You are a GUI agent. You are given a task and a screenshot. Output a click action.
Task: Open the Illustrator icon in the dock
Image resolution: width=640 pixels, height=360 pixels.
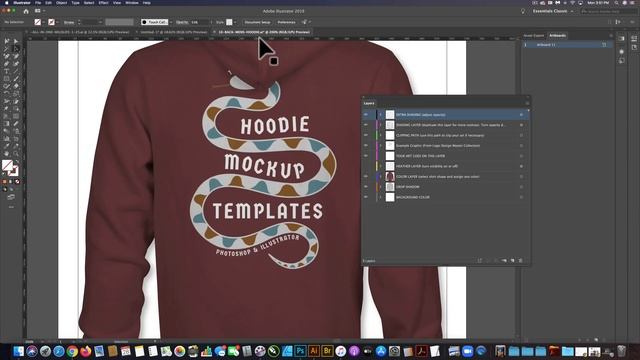tap(314, 351)
